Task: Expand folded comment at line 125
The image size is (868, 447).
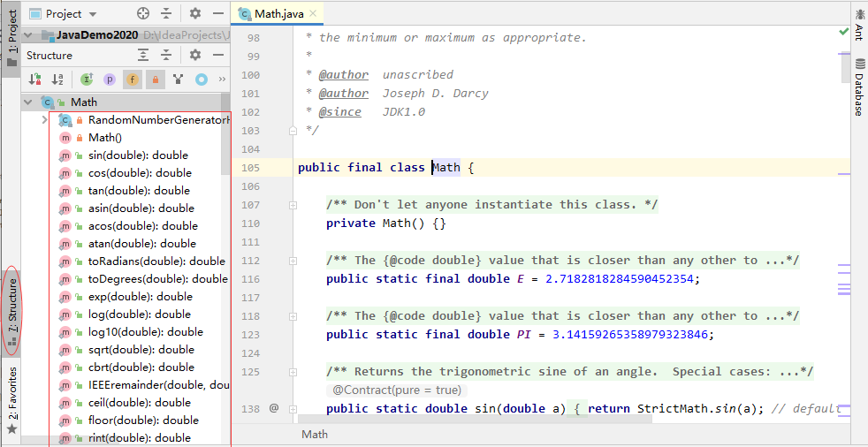Action: (x=293, y=372)
